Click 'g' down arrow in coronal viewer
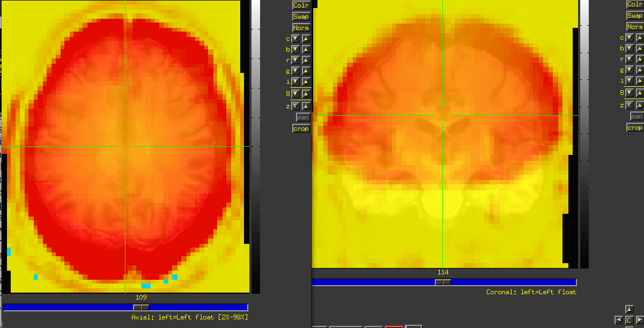Image resolution: width=644 pixels, height=328 pixels. point(630,70)
